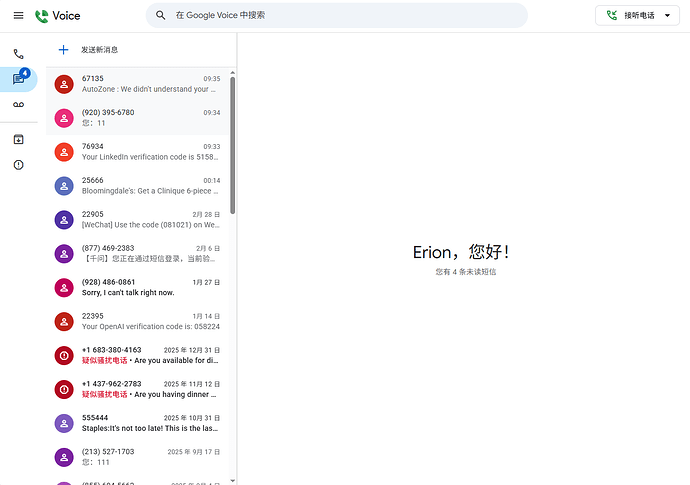Select avatar of 25666 Bloomingdale's conversation

tap(64, 186)
